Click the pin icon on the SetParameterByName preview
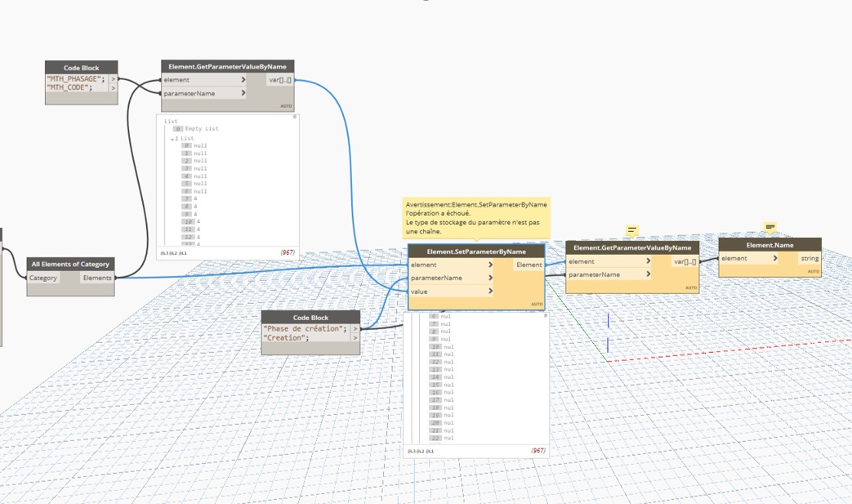The height and width of the screenshot is (504, 852). point(543,314)
